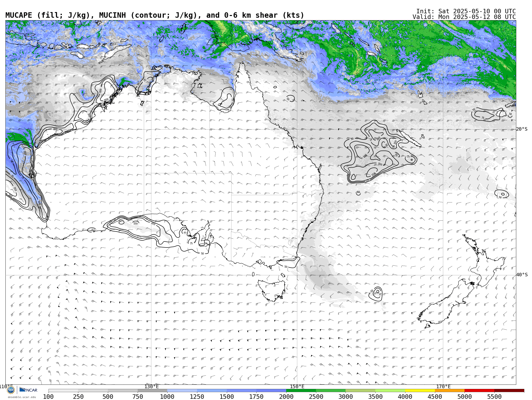Image resolution: width=532 pixels, height=400 pixels.
Task: Open the ensemble.ucar.edu link text
Action: point(22,397)
